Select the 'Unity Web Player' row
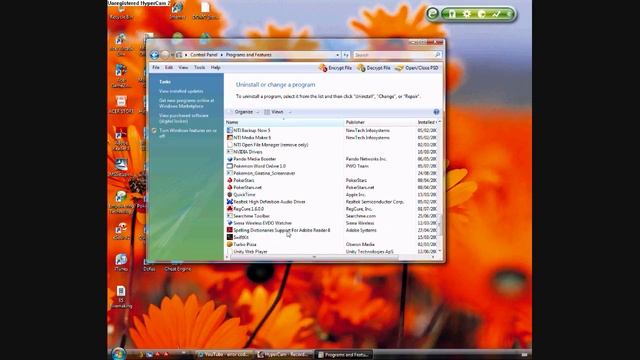640x360 pixels. (331, 251)
